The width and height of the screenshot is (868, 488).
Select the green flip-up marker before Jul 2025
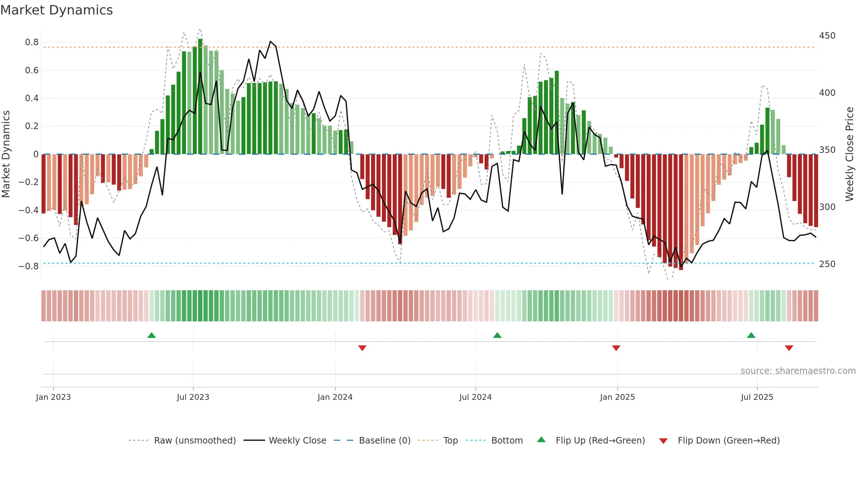point(751,335)
